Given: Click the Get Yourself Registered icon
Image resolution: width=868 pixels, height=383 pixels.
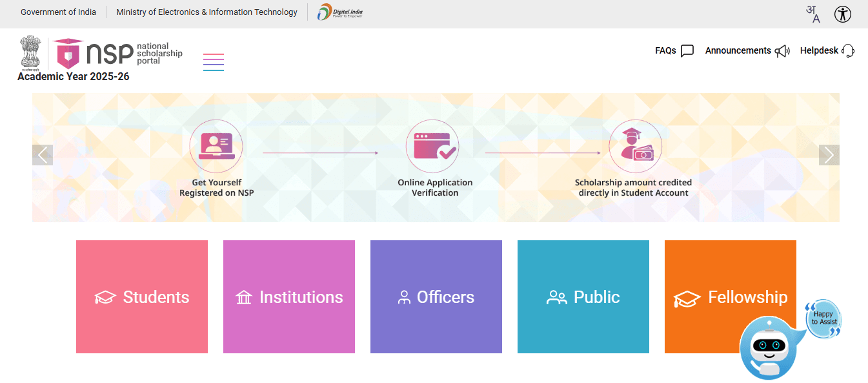Looking at the screenshot, I should tap(216, 146).
